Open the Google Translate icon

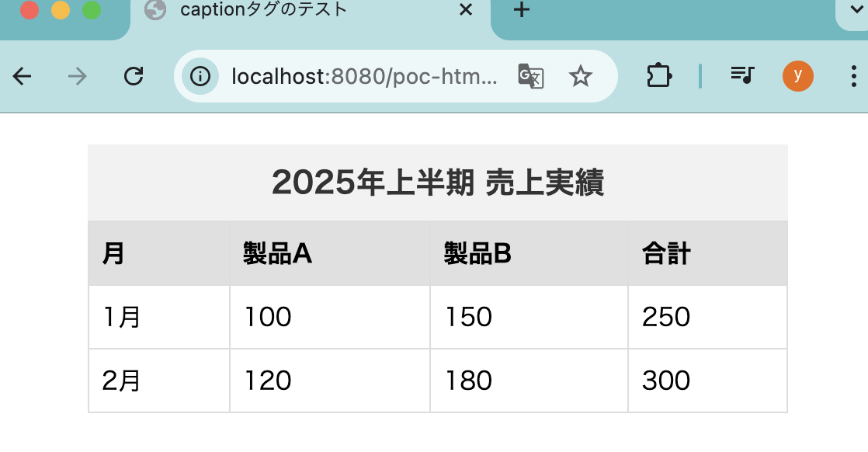point(531,76)
